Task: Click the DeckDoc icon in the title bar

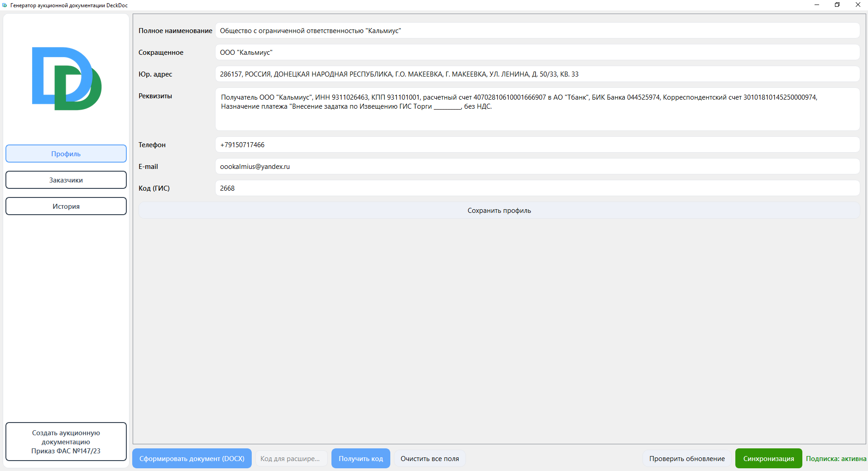Action: coord(5,5)
